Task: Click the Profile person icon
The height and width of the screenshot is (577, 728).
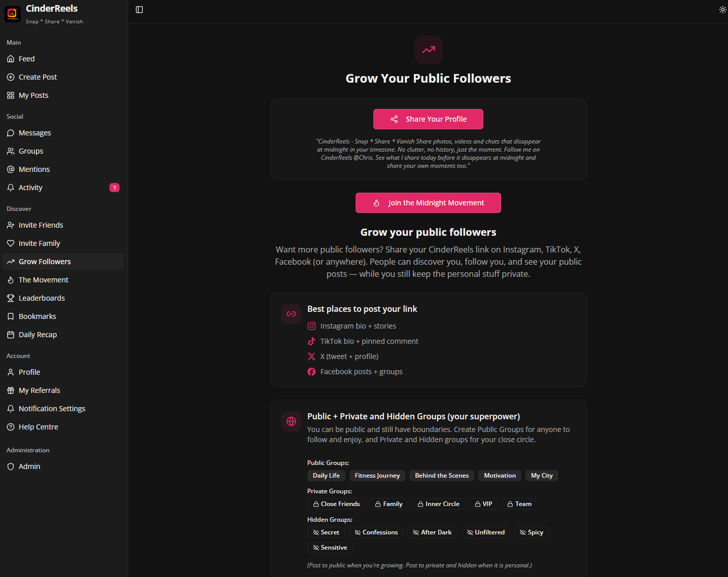Action: tap(11, 372)
